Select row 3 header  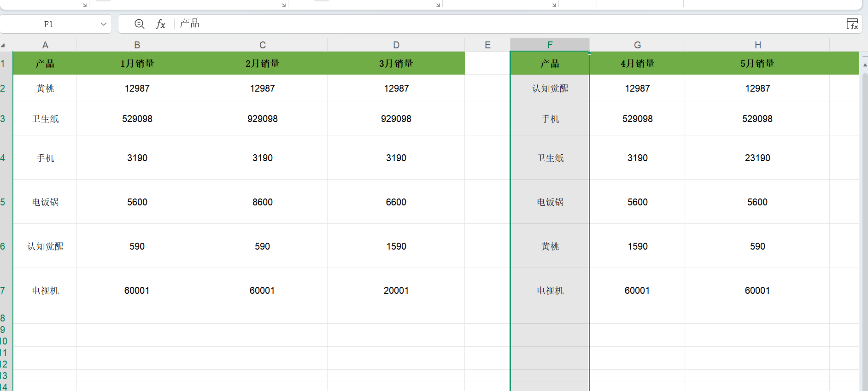click(x=6, y=118)
